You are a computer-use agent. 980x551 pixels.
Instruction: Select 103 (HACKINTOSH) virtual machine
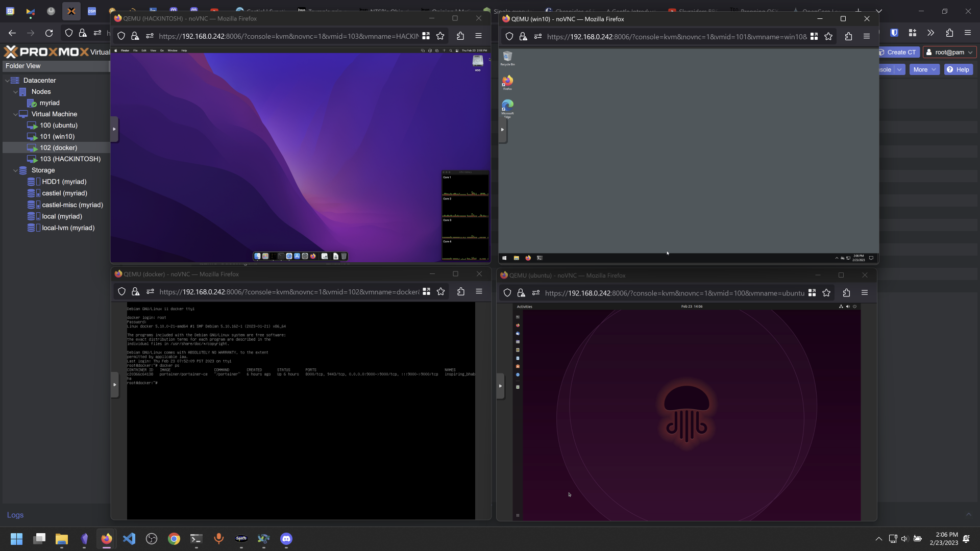(70, 159)
